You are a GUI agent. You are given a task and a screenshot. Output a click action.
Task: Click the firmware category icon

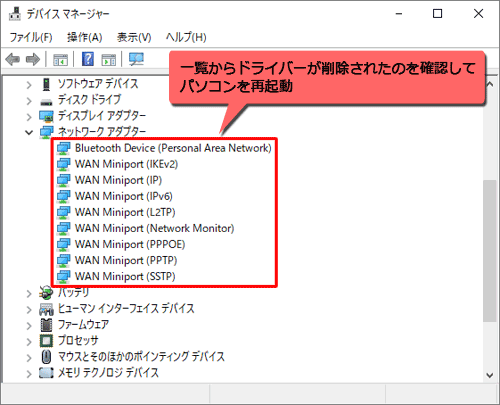point(46,325)
